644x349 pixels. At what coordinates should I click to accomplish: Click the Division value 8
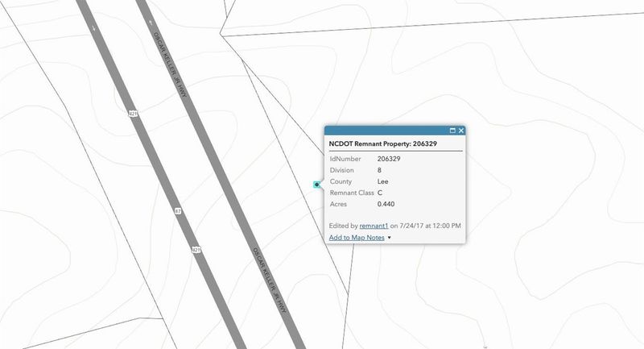coord(379,170)
